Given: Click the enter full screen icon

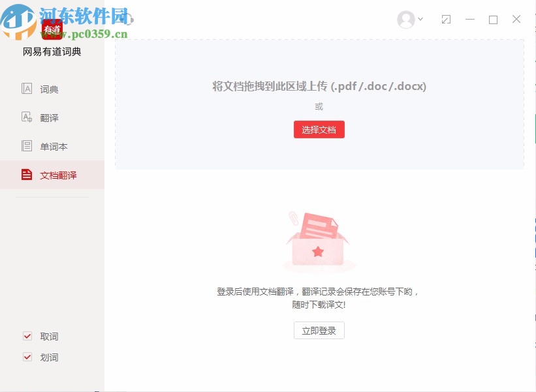Looking at the screenshot, I should (447, 20).
